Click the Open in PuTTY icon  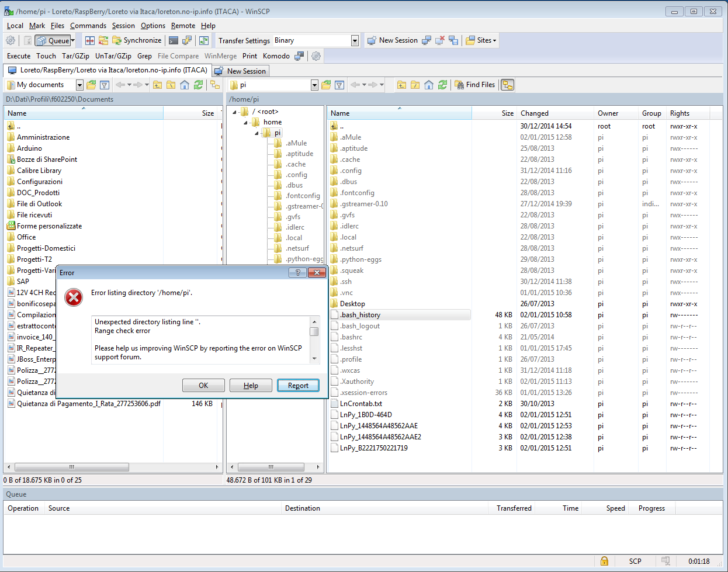point(187,40)
